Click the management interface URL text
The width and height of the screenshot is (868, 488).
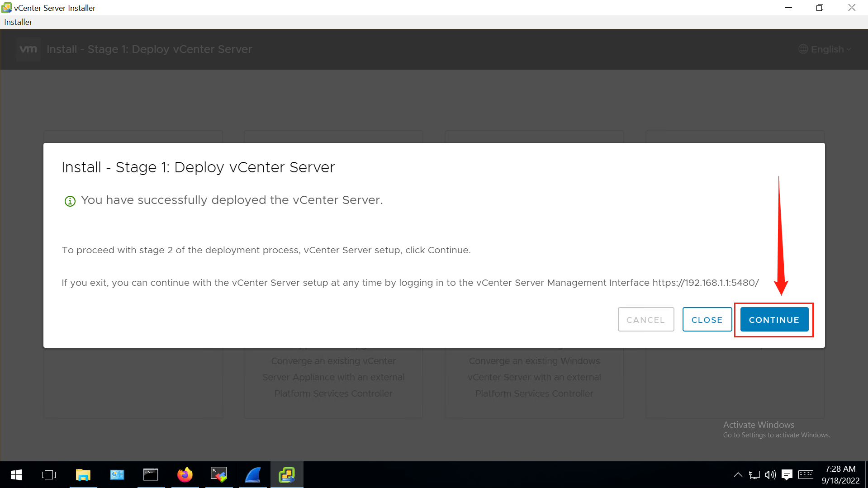706,283
